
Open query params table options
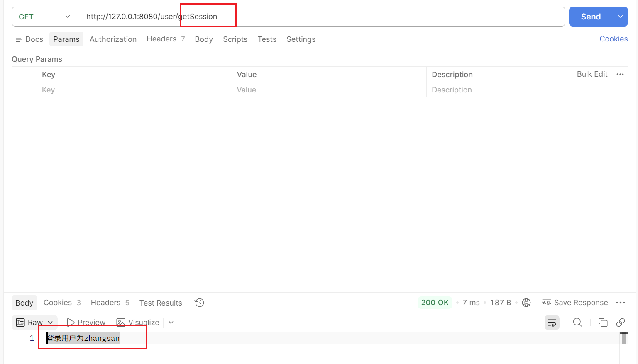pyautogui.click(x=620, y=74)
